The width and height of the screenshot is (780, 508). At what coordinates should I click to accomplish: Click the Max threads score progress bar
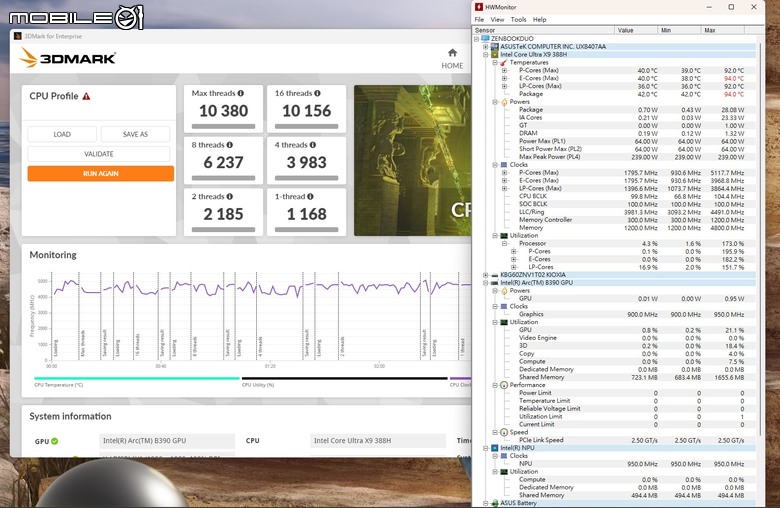tap(223, 126)
